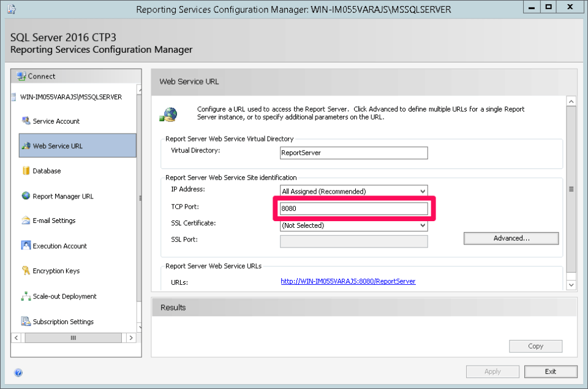Screen dimensions: 588x389
Task: Open the Subscription Settings page
Action: (x=63, y=322)
